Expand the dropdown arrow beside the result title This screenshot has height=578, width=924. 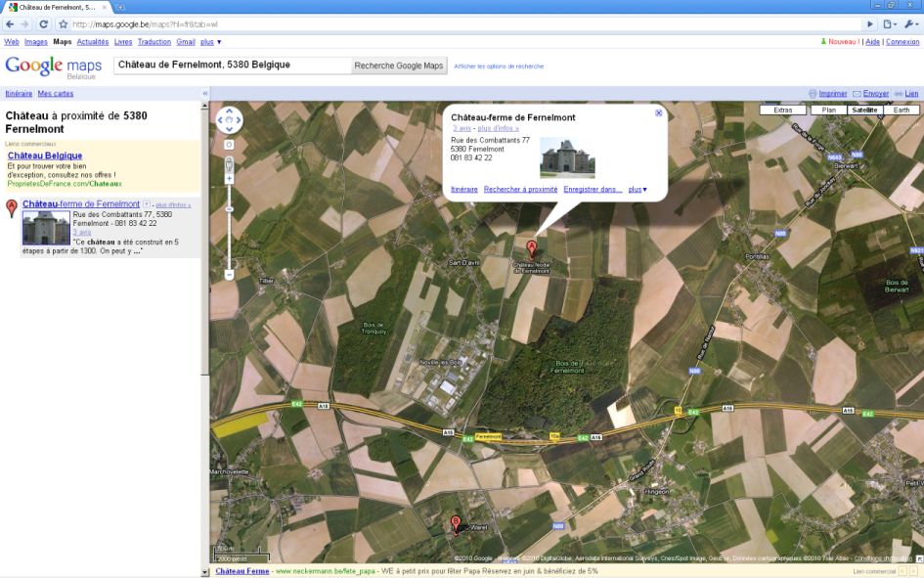147,204
